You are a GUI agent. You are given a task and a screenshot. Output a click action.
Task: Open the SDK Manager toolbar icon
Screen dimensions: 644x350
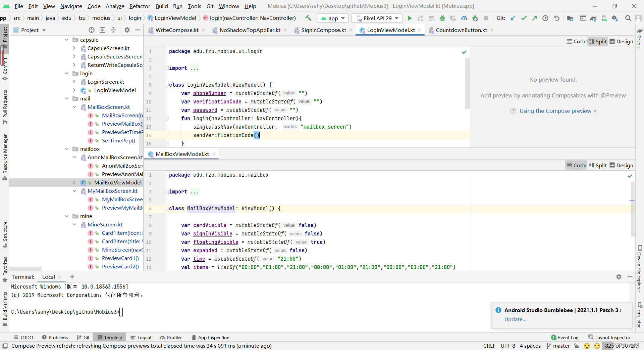point(615,18)
